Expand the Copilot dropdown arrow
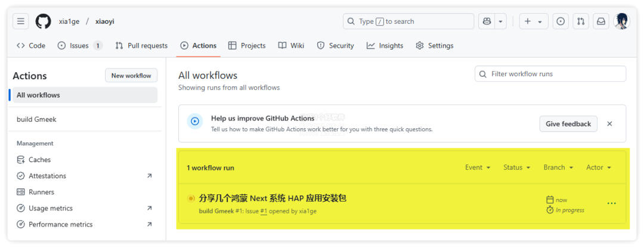The width and height of the screenshot is (644, 248). [x=500, y=21]
